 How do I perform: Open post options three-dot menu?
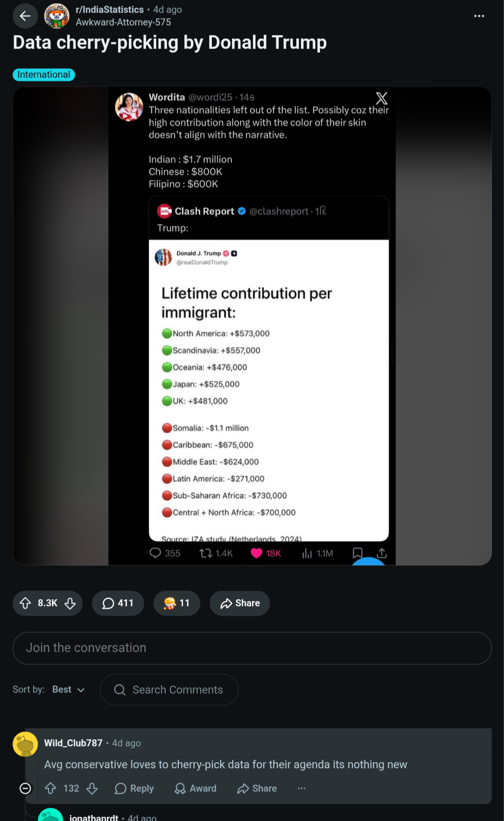479,16
